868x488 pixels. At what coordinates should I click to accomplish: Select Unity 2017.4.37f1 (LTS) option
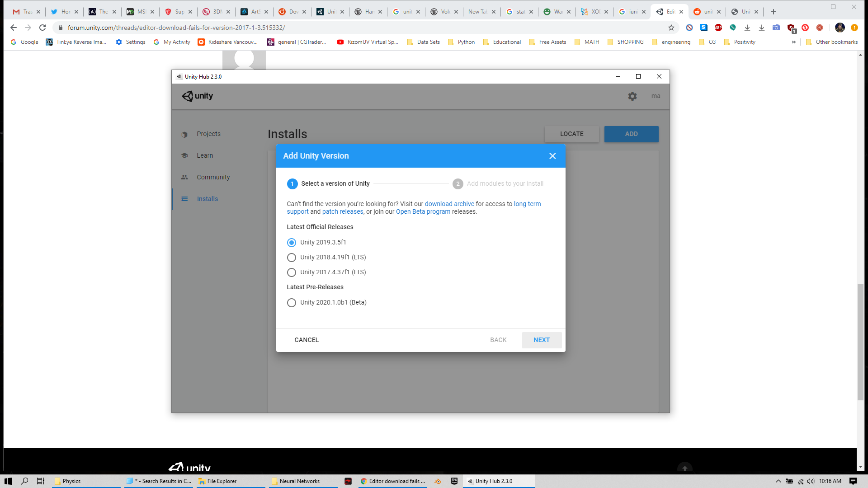(x=292, y=272)
